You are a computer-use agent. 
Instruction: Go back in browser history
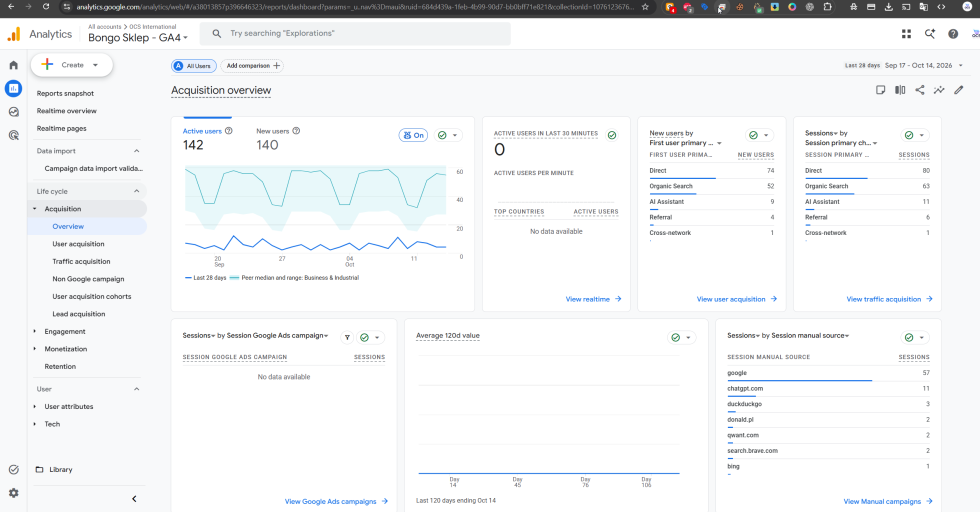coord(11,7)
